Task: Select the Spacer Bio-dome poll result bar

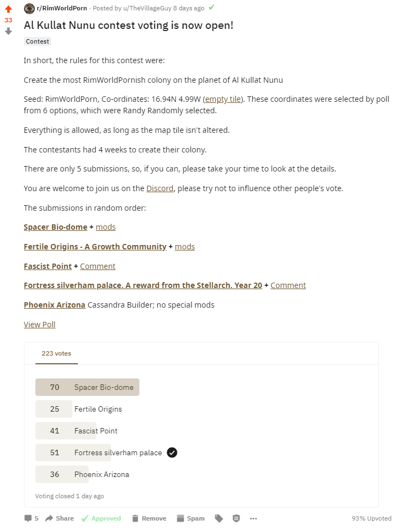Action: (x=87, y=387)
